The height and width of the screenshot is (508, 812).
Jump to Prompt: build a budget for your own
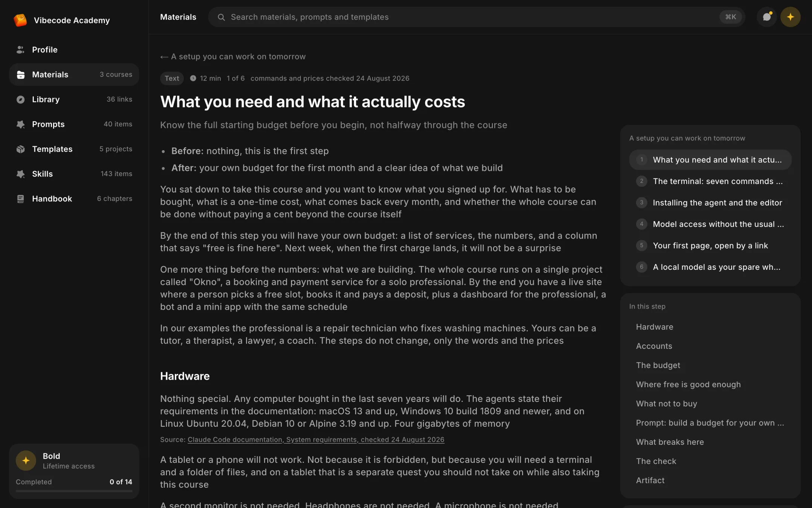pos(710,423)
